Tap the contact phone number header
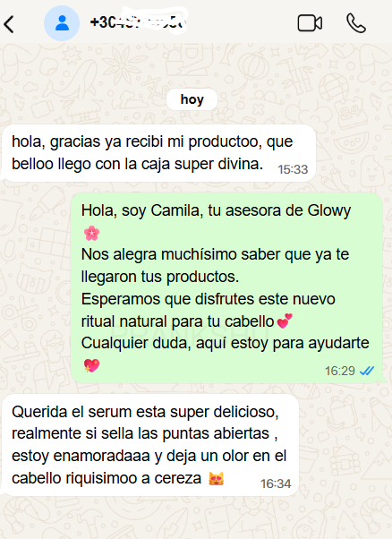 (139, 22)
